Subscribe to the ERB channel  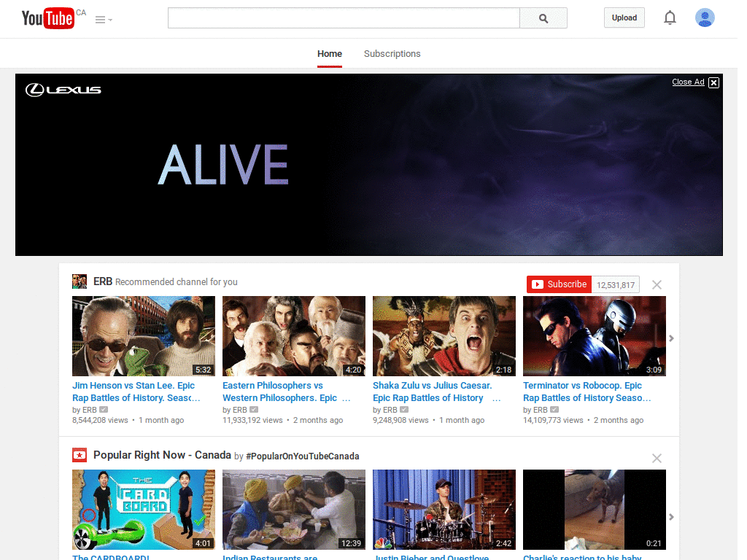559,284
